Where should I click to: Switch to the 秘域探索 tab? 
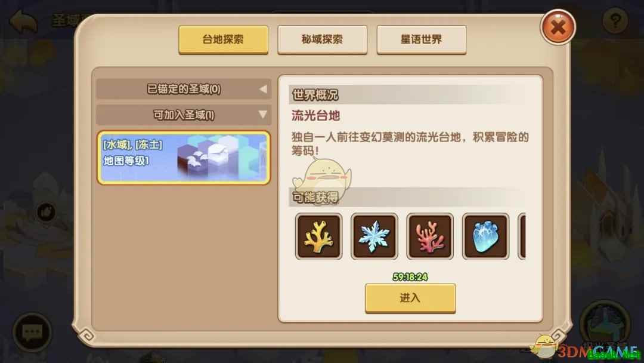(x=323, y=39)
